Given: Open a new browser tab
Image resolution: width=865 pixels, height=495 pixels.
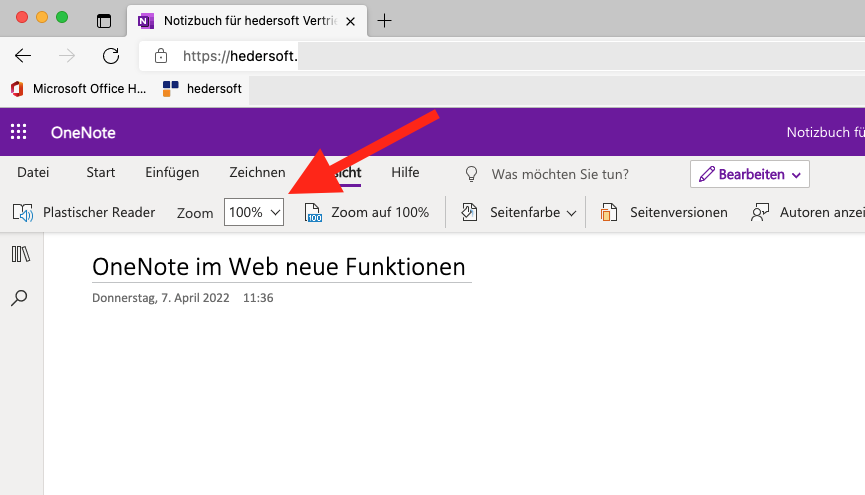Looking at the screenshot, I should point(384,21).
